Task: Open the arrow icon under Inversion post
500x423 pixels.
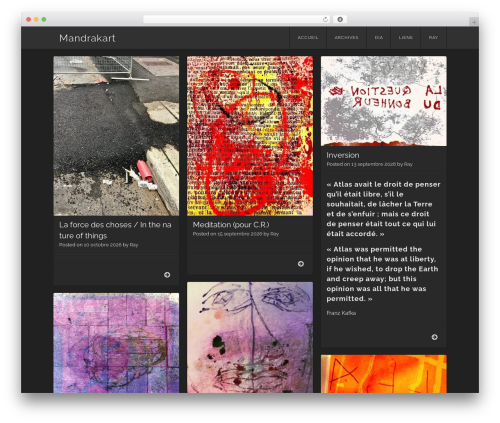Action: tap(434, 337)
